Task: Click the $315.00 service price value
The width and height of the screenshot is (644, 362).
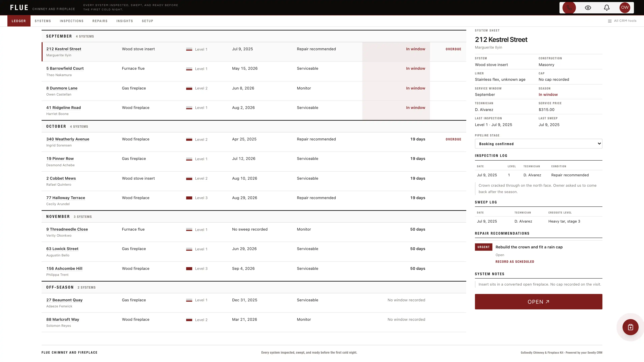Action: [x=546, y=110]
